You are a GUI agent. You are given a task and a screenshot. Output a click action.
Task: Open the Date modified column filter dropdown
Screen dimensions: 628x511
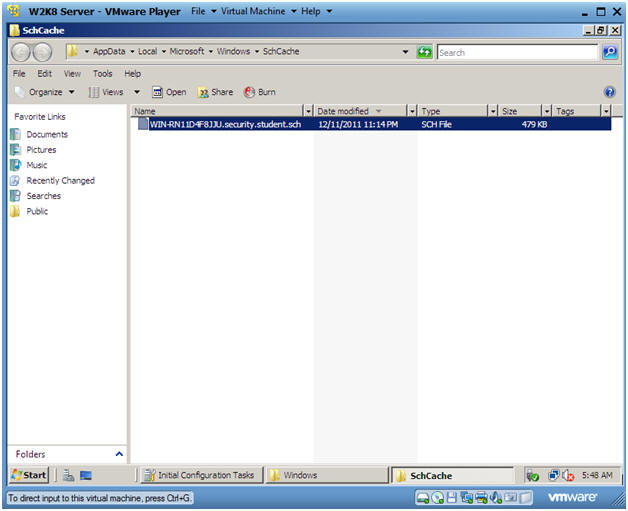coord(411,111)
